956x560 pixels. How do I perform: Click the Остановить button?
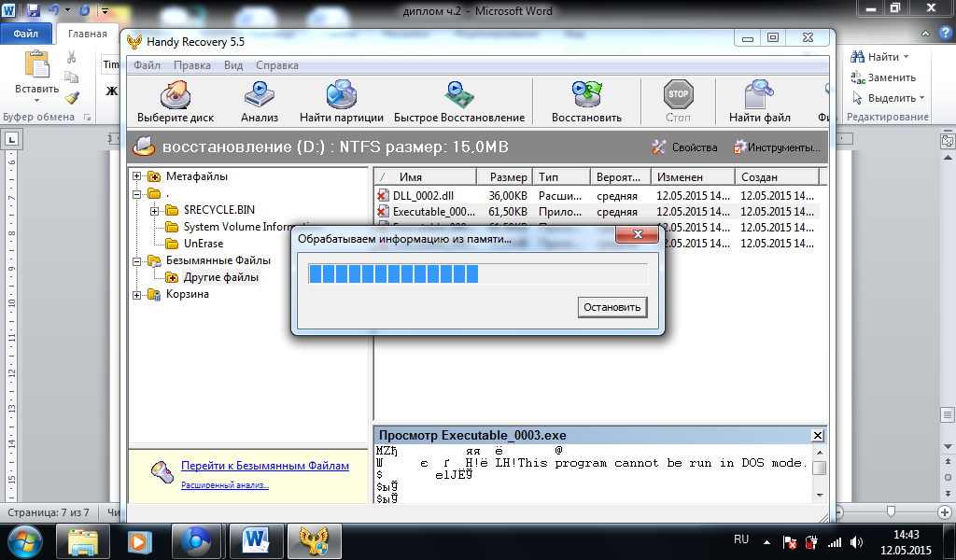point(612,307)
